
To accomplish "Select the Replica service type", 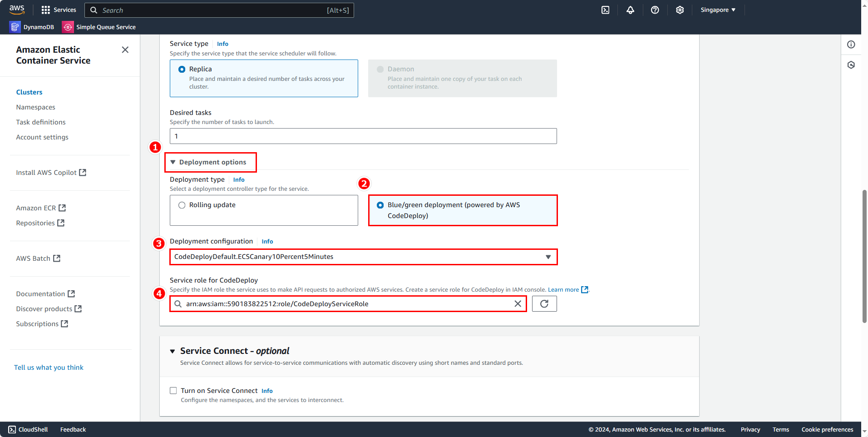I will coord(264,78).
